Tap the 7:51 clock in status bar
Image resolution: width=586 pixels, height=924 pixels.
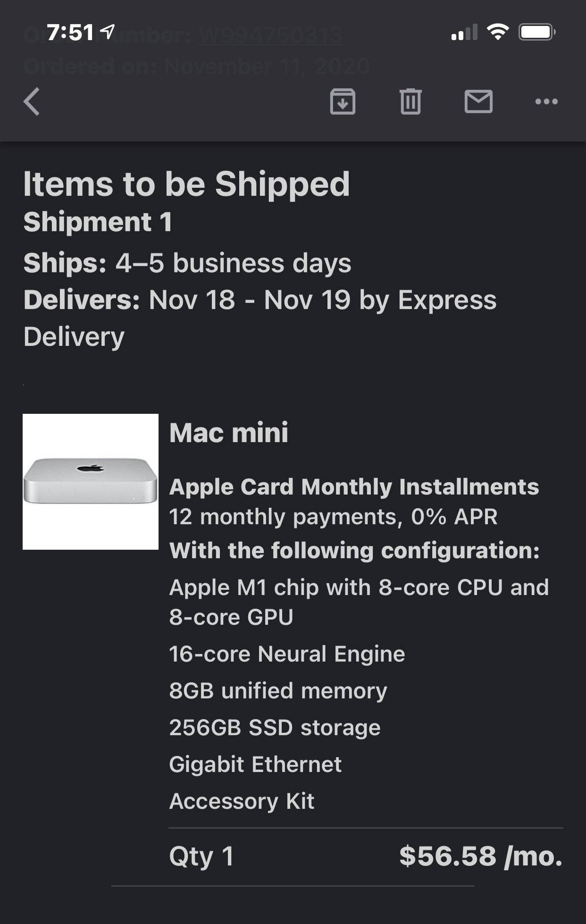pyautogui.click(x=70, y=33)
